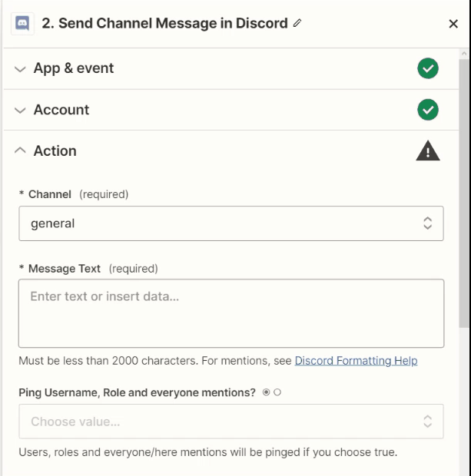
Task: Click the vertical scrollbar thumb
Action: [x=464, y=193]
